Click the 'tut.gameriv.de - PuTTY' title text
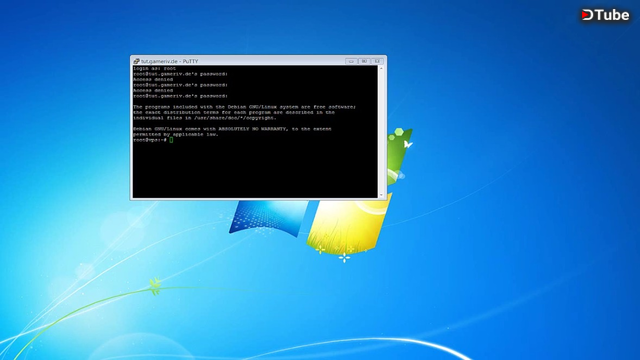This screenshot has height=360, width=640. [170, 61]
